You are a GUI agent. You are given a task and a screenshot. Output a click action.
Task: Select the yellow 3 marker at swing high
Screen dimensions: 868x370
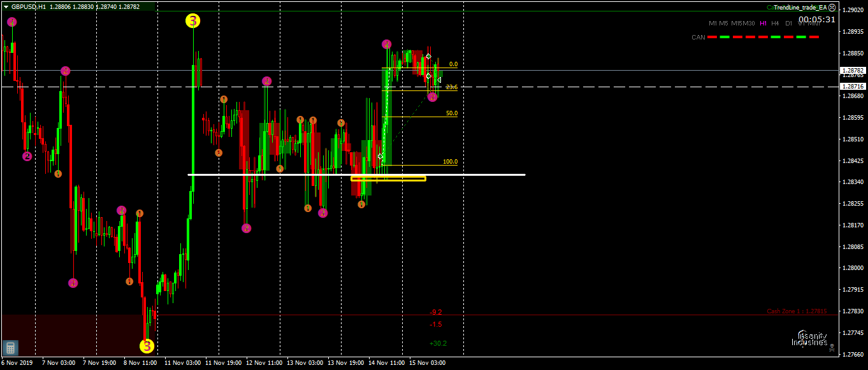(x=192, y=21)
